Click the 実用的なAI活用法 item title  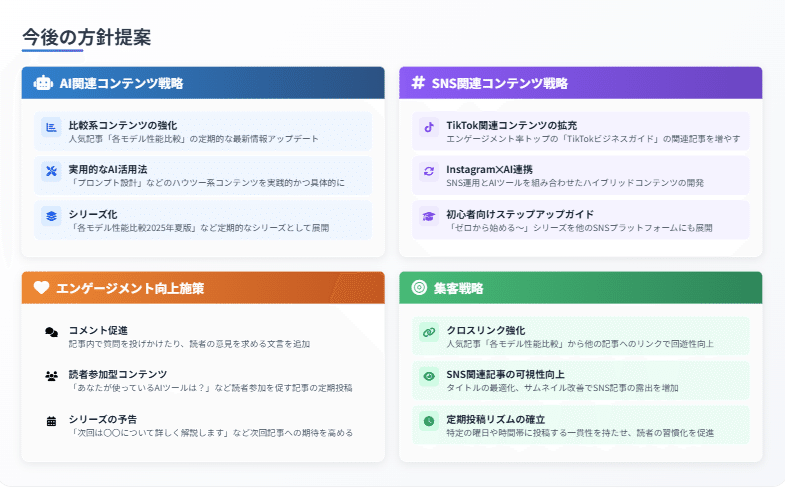tap(108, 169)
